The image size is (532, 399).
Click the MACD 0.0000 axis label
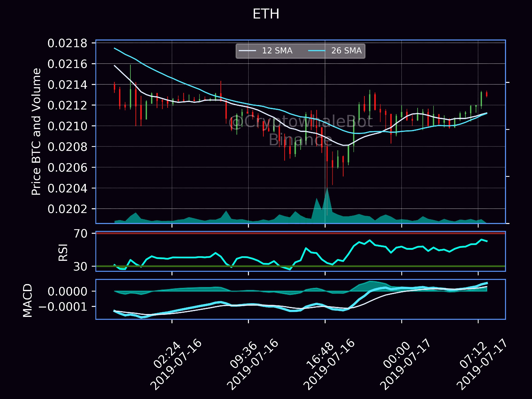(x=67, y=292)
